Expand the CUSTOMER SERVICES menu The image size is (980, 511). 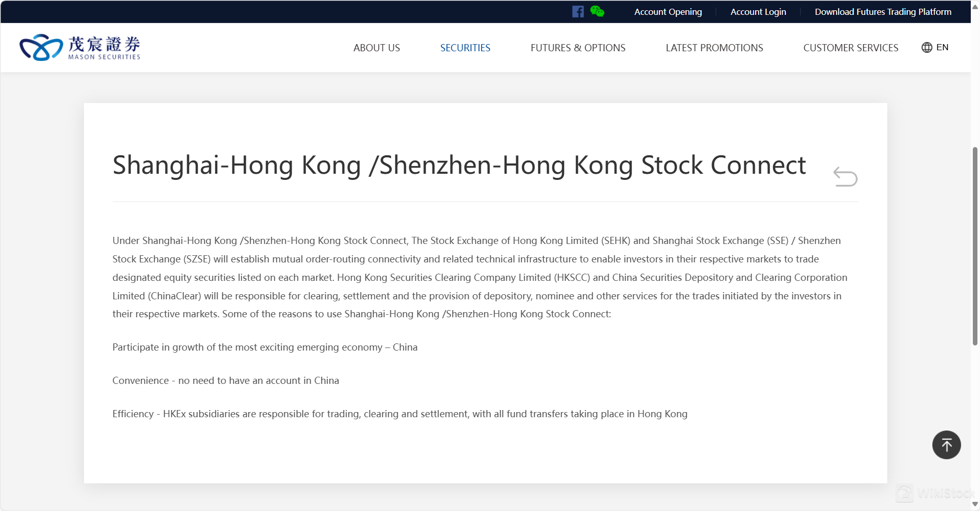850,48
